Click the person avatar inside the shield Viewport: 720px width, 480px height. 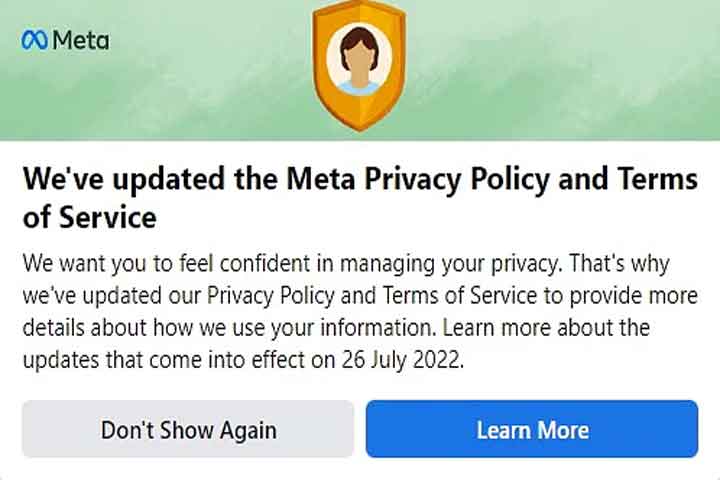[358, 60]
